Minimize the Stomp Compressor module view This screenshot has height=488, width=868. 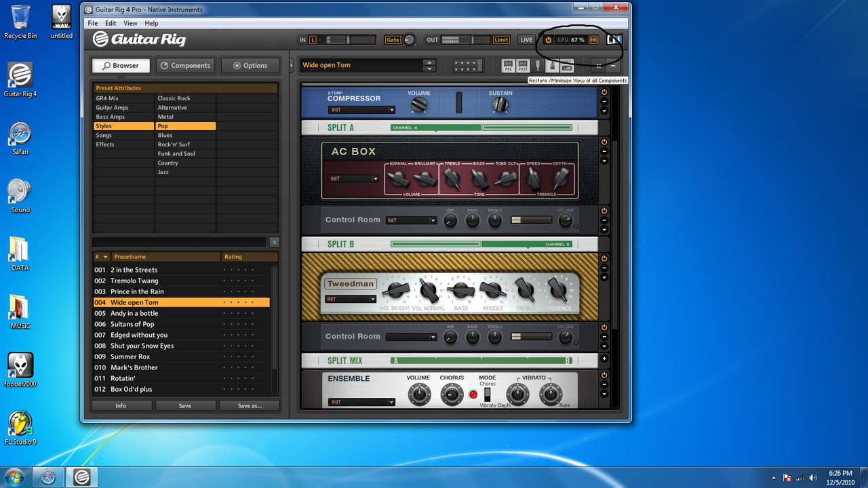[x=604, y=102]
